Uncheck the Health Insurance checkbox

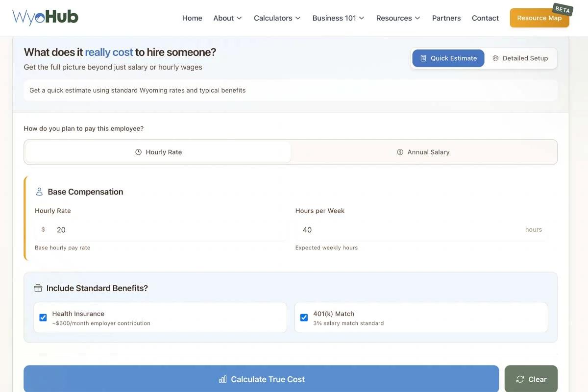pos(43,318)
